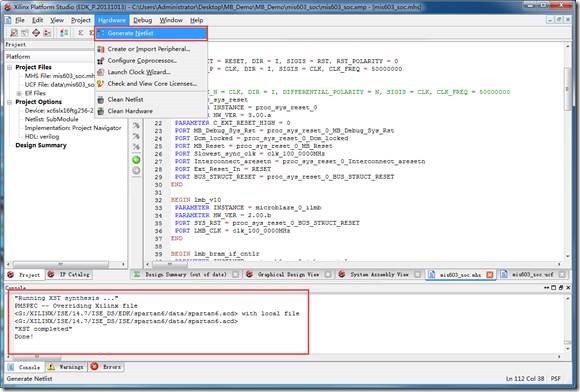The height and width of the screenshot is (392, 580).
Task: Click the Launch Clock Wizard icon
Action: [x=100, y=72]
